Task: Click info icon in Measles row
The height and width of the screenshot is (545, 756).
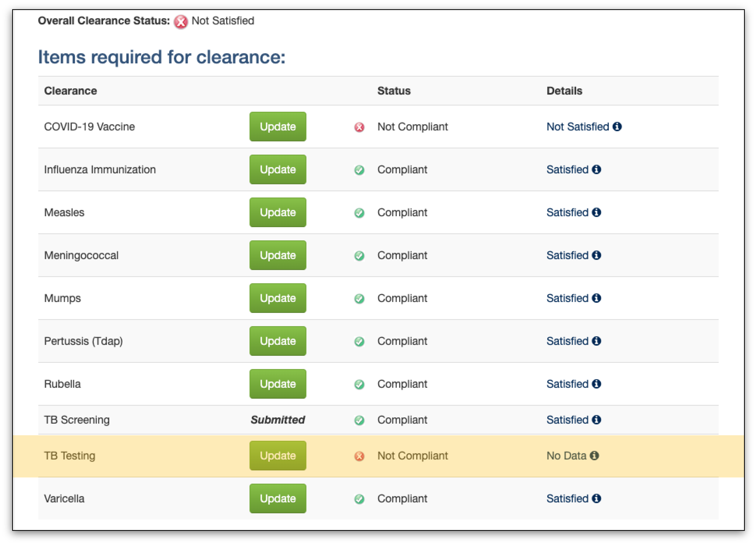Action: (596, 212)
